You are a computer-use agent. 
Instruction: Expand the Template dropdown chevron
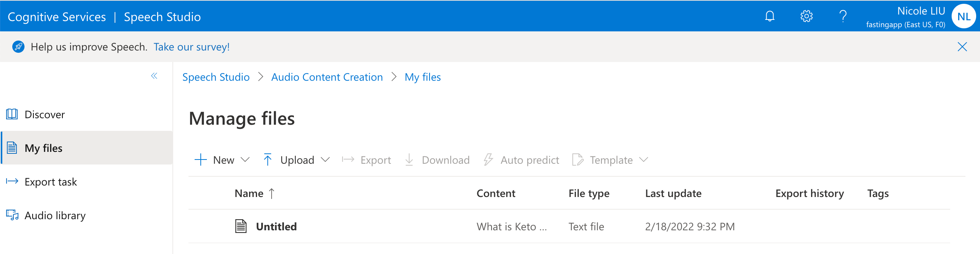[x=644, y=160]
